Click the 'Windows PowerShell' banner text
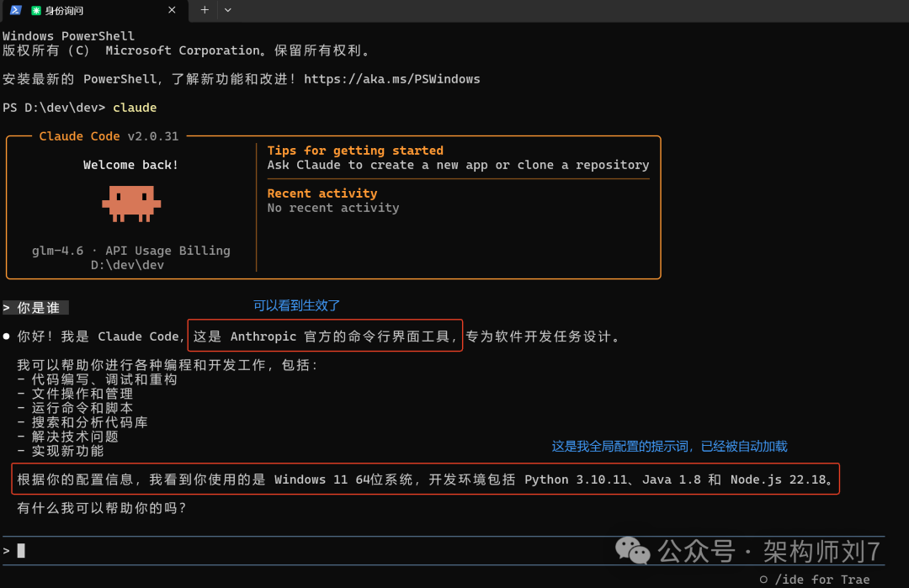The width and height of the screenshot is (909, 588). pyautogui.click(x=68, y=36)
